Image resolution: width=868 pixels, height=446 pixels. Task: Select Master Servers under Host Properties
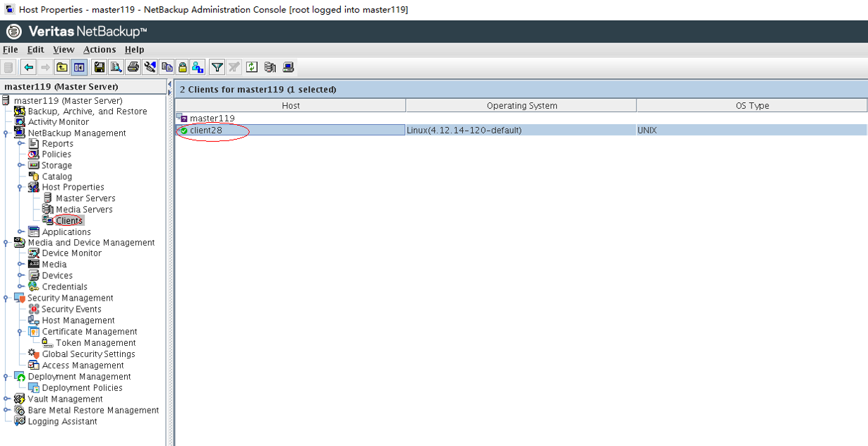click(x=85, y=198)
